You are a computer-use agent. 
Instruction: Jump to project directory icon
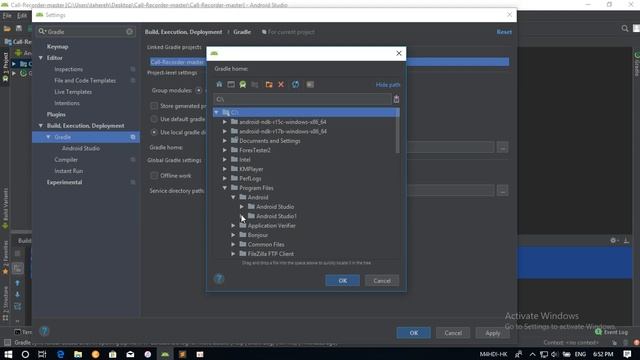(243, 84)
